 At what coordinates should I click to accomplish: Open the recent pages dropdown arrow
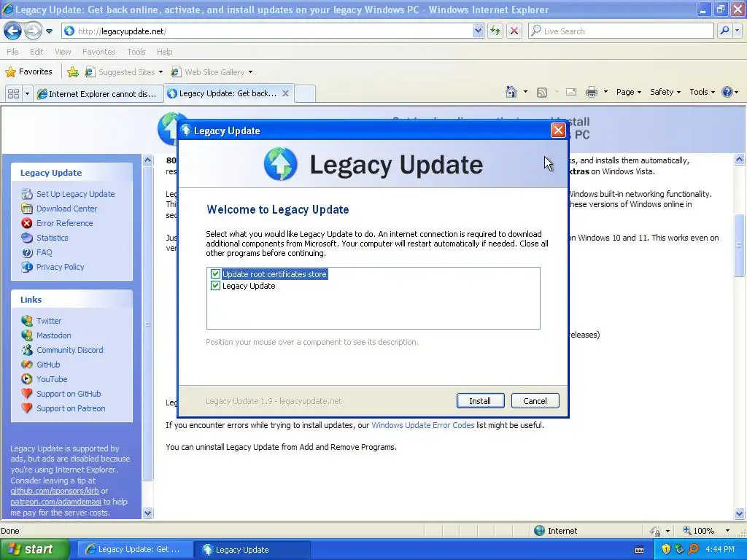(49, 31)
